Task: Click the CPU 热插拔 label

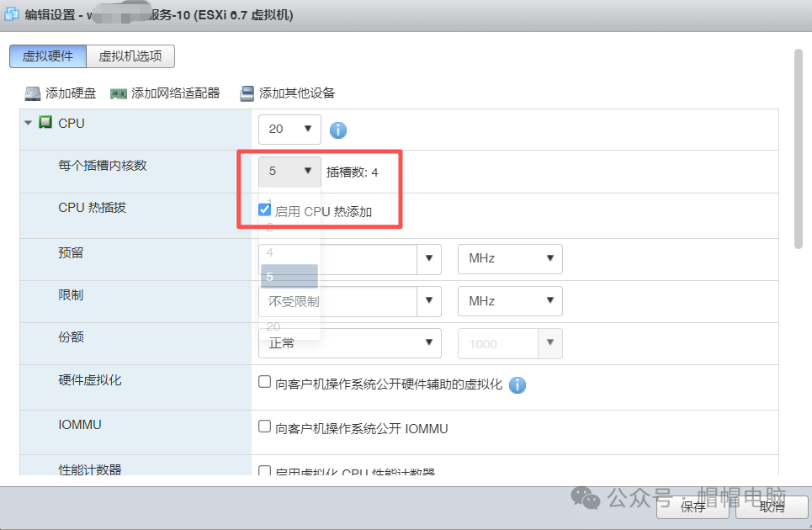Action: (93, 208)
